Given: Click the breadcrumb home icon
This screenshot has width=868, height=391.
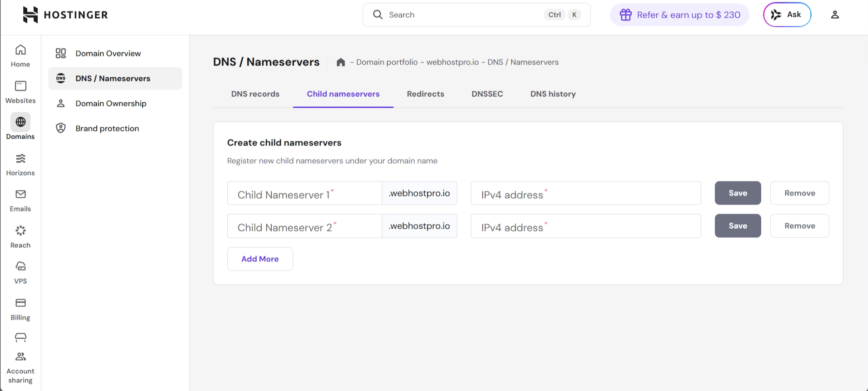Looking at the screenshot, I should pos(341,62).
